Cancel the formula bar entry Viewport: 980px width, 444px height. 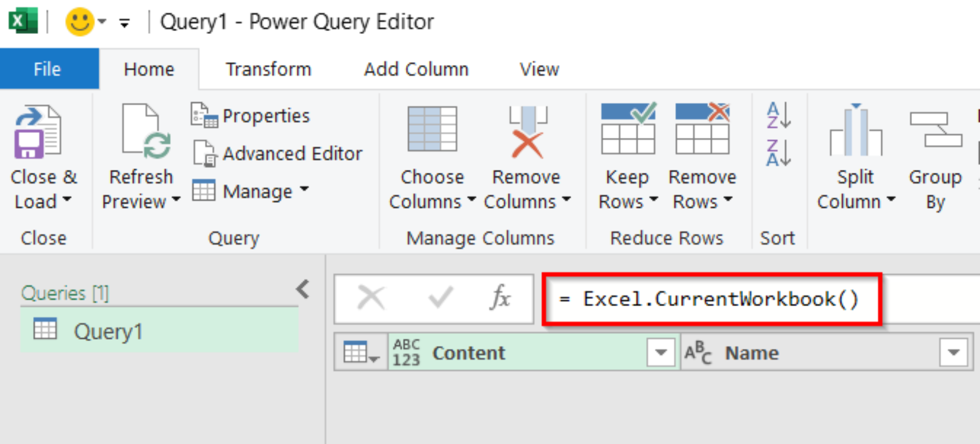tap(371, 299)
